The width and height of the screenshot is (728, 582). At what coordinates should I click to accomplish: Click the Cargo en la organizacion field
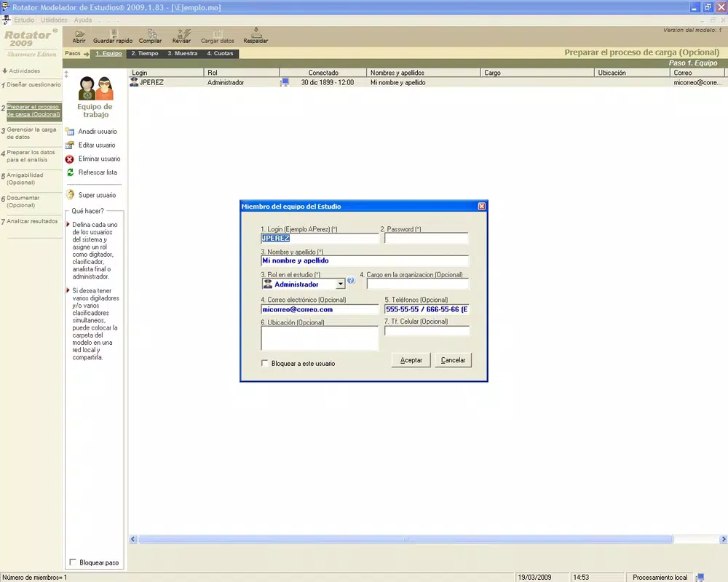[x=417, y=284]
